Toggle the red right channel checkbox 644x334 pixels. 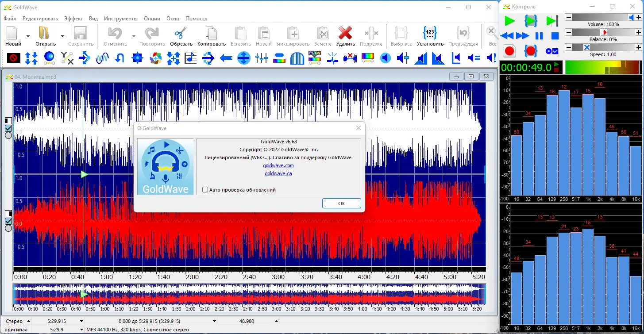point(8,221)
